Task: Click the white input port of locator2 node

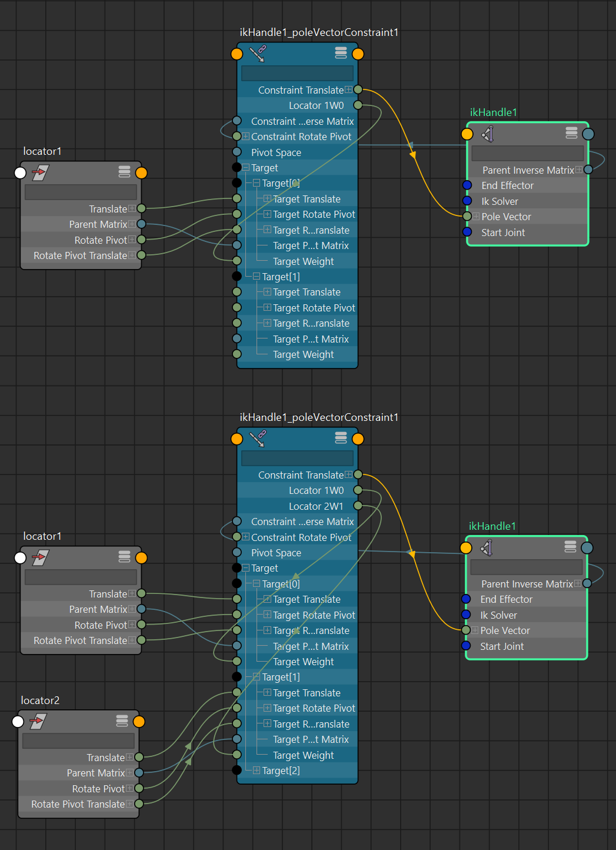Action: [18, 722]
